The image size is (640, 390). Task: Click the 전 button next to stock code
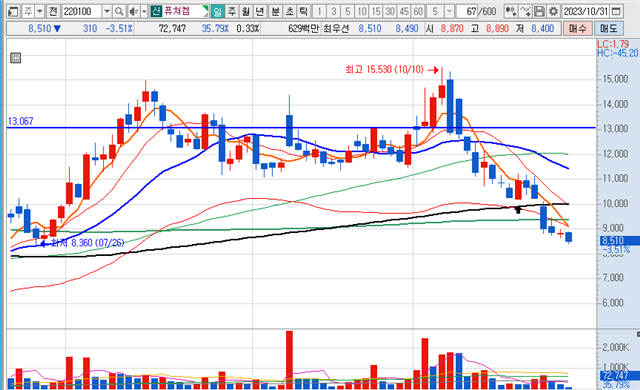(x=53, y=11)
